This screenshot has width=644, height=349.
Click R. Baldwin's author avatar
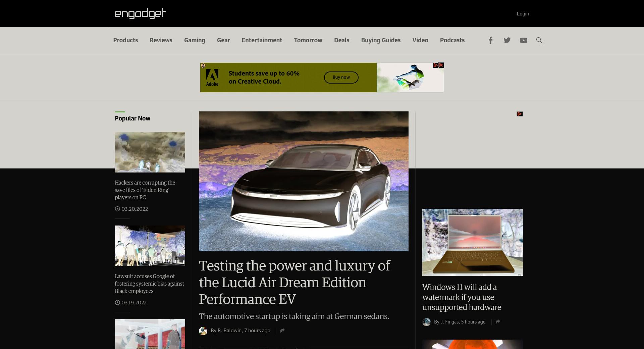[x=203, y=331]
